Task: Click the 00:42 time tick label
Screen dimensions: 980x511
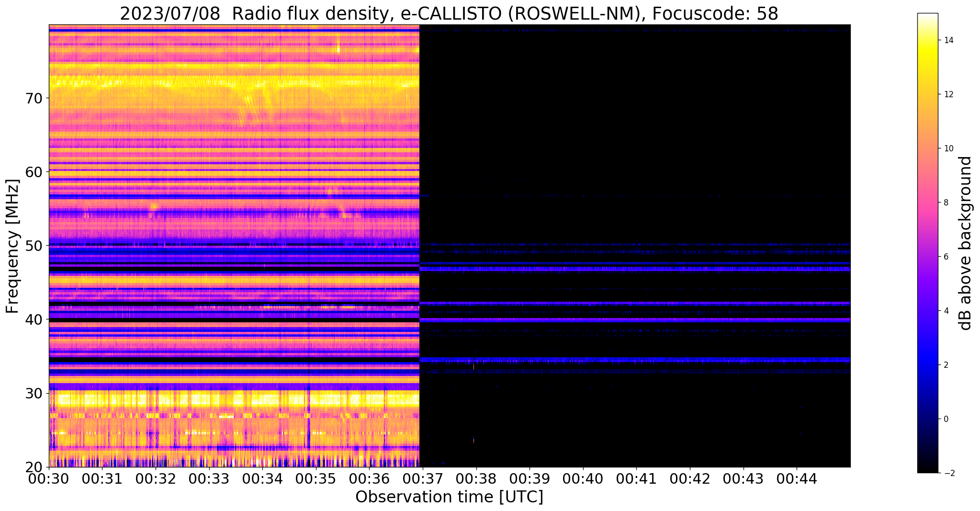Action: coord(690,478)
